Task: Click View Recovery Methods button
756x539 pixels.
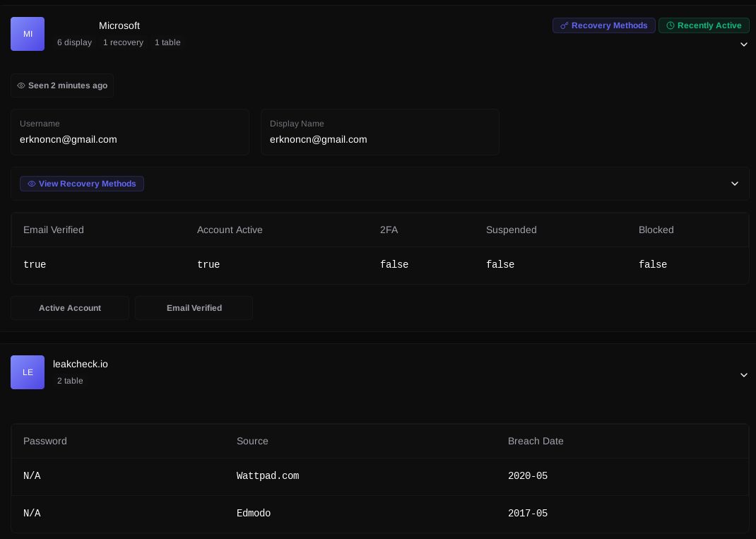Action: point(82,184)
